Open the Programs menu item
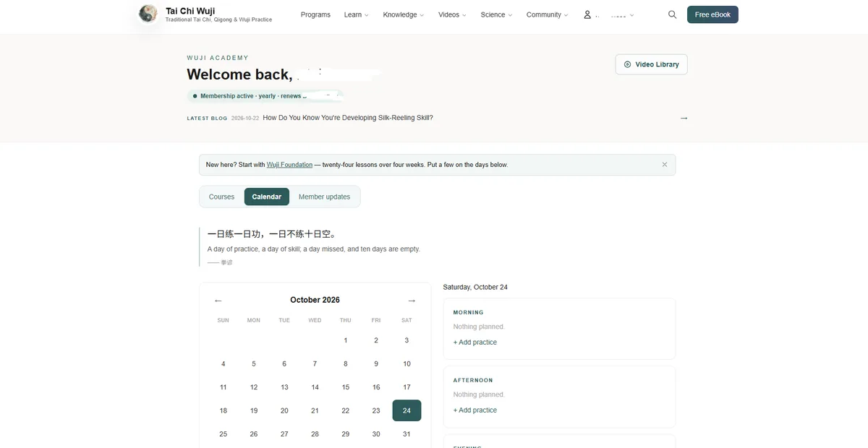The height and width of the screenshot is (448, 868). point(315,14)
